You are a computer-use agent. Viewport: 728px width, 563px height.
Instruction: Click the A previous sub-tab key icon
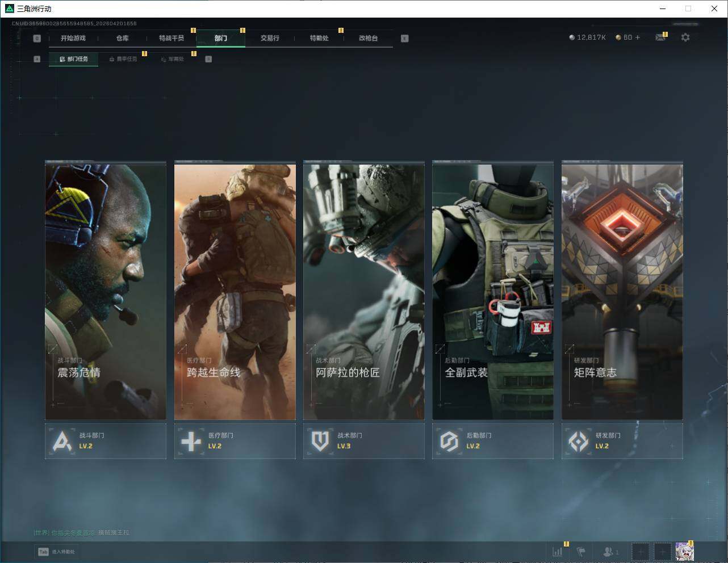point(37,59)
